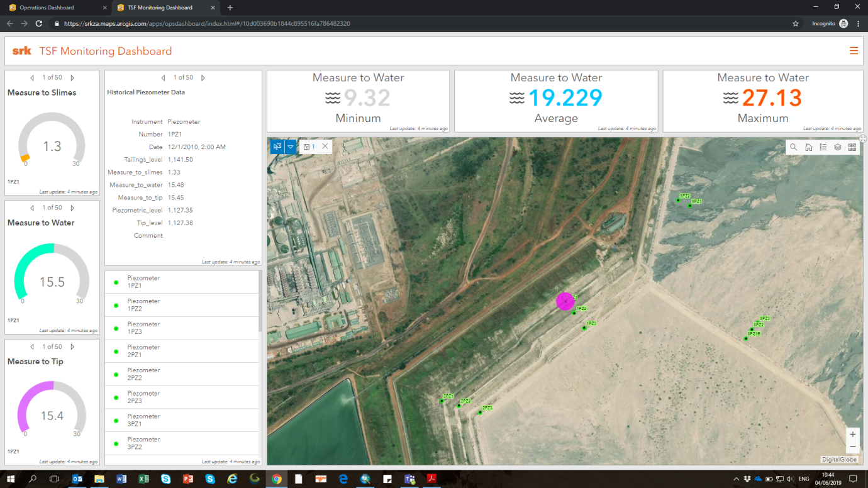Open the map layers icon
The height and width of the screenshot is (488, 868).
click(x=838, y=147)
